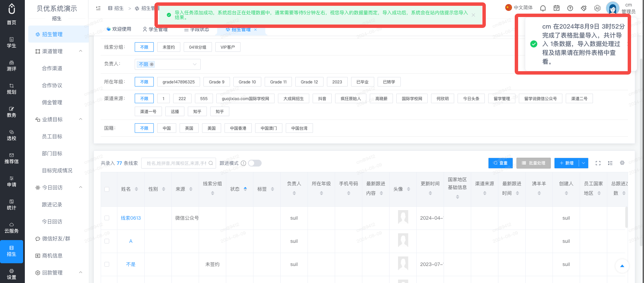The height and width of the screenshot is (283, 644).
Task: Enter fullscreen with the expand icon
Action: pos(598,163)
